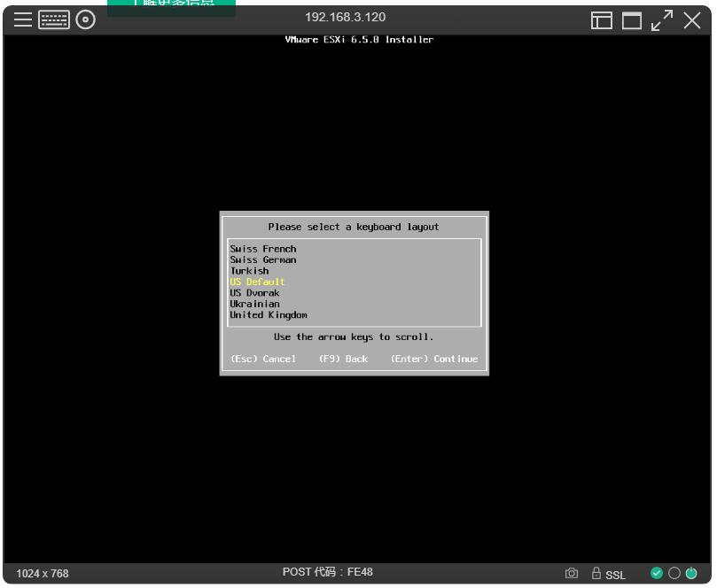Click the POST code FE48 status text
717x588 pixels.
[x=327, y=572]
